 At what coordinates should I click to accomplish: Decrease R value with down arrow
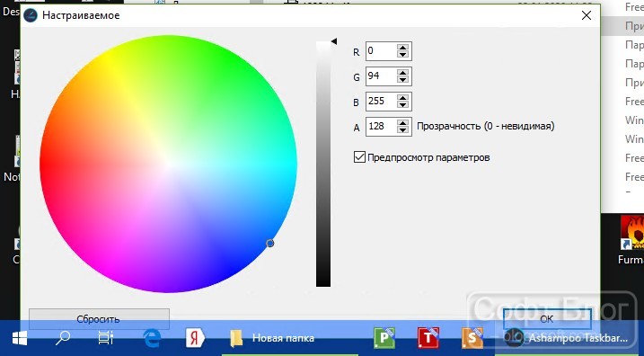tap(403, 55)
